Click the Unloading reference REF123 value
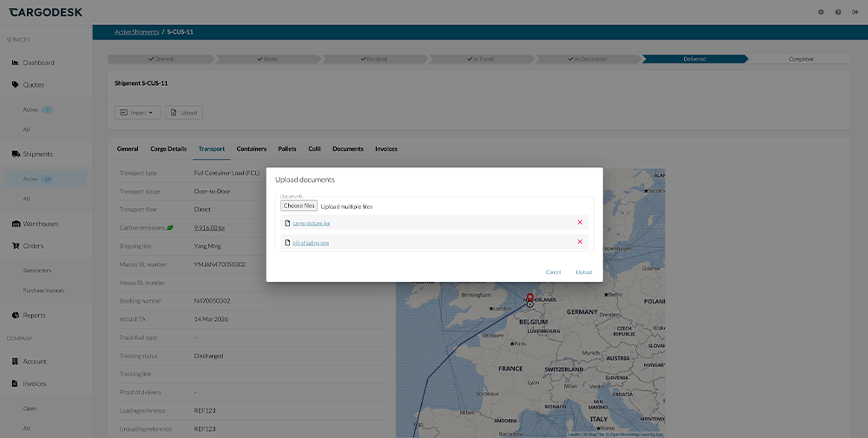Screen dimensions: 868x438 click(205, 428)
